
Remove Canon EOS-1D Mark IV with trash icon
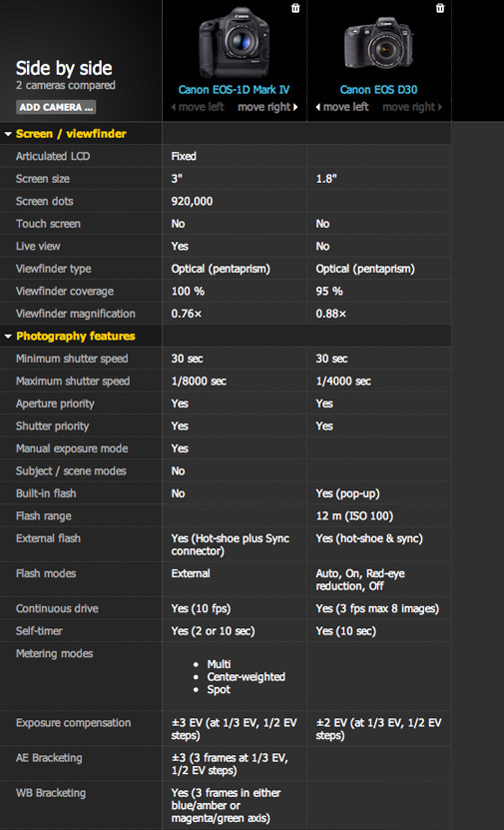(x=295, y=8)
